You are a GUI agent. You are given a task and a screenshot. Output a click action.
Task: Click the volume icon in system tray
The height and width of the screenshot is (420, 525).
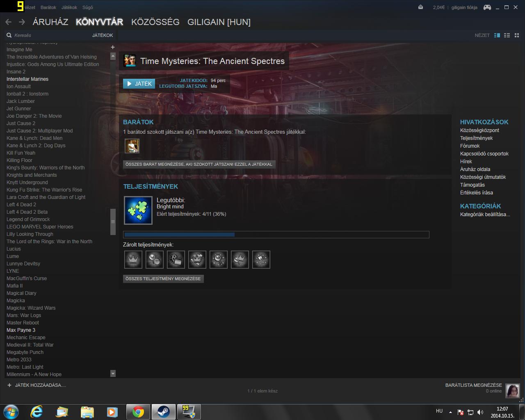tap(480, 412)
